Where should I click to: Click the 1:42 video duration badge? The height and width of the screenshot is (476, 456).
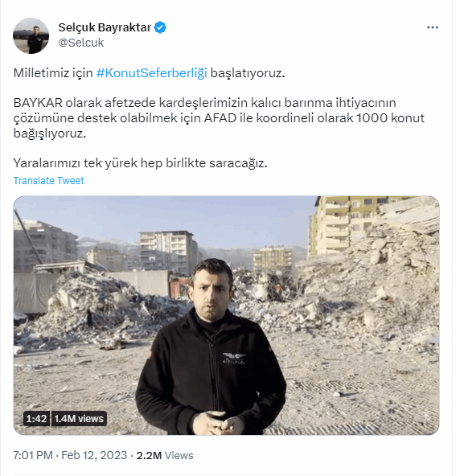coord(36,419)
